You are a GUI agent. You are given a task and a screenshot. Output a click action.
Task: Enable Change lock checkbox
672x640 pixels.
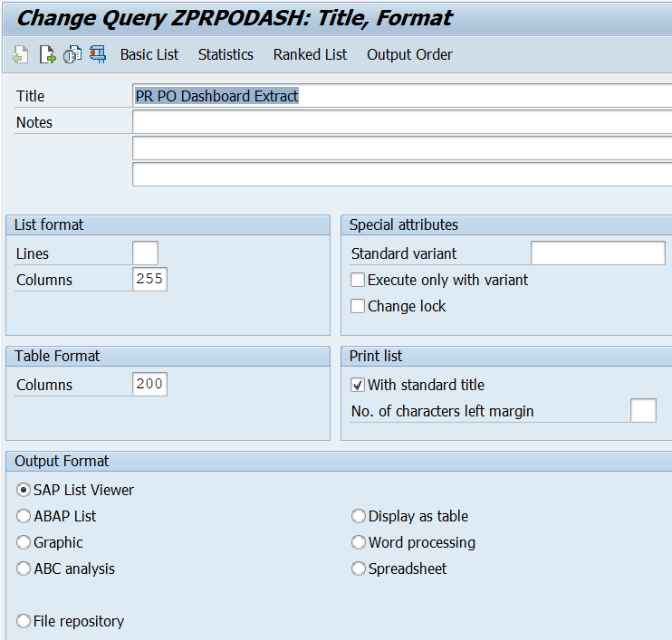358,306
